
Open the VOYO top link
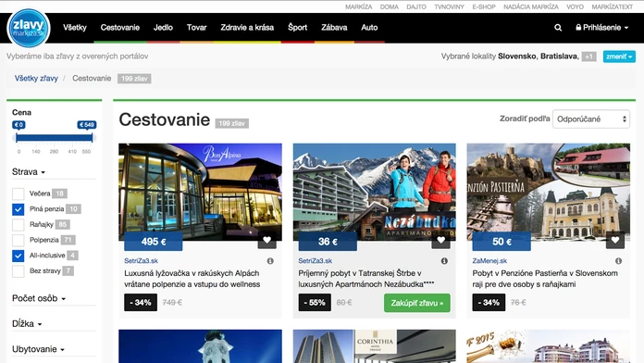(x=575, y=7)
